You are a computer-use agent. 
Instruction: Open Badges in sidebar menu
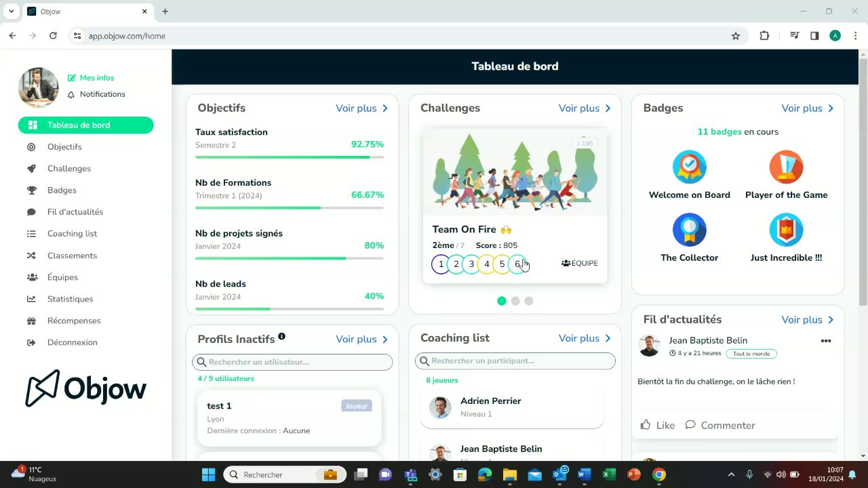click(x=62, y=190)
